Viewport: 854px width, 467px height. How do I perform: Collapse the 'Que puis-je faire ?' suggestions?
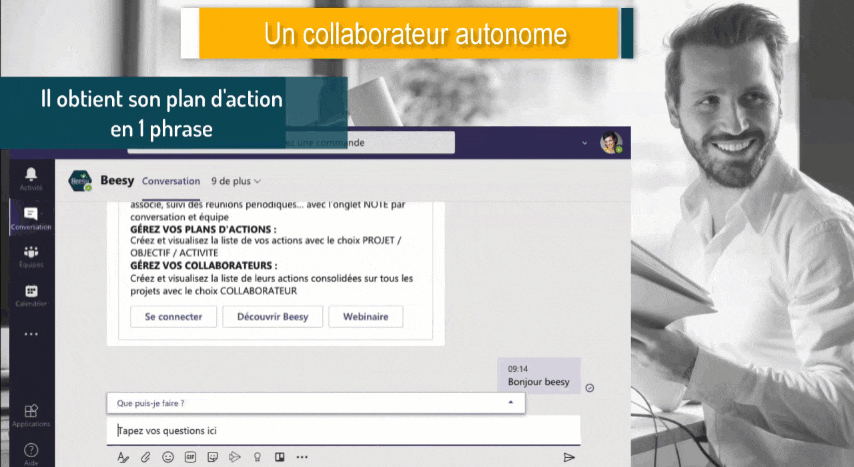pyautogui.click(x=510, y=403)
